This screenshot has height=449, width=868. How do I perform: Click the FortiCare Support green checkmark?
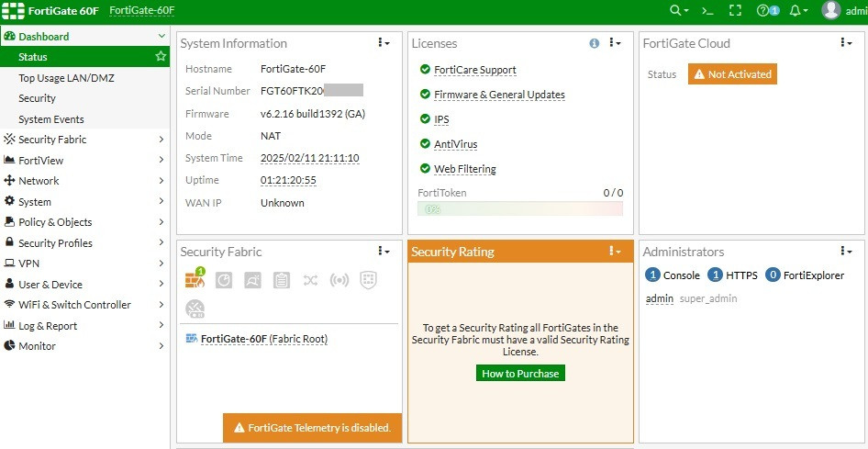point(425,69)
